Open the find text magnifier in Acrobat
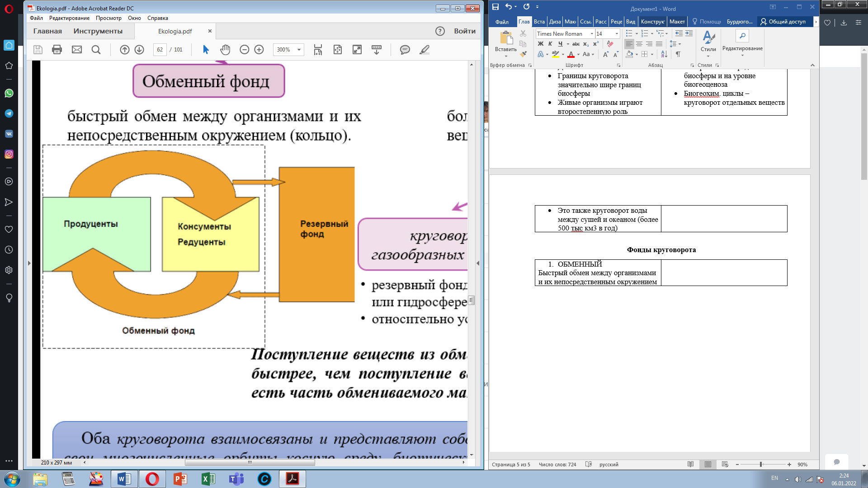This screenshot has height=488, width=868. (x=96, y=50)
